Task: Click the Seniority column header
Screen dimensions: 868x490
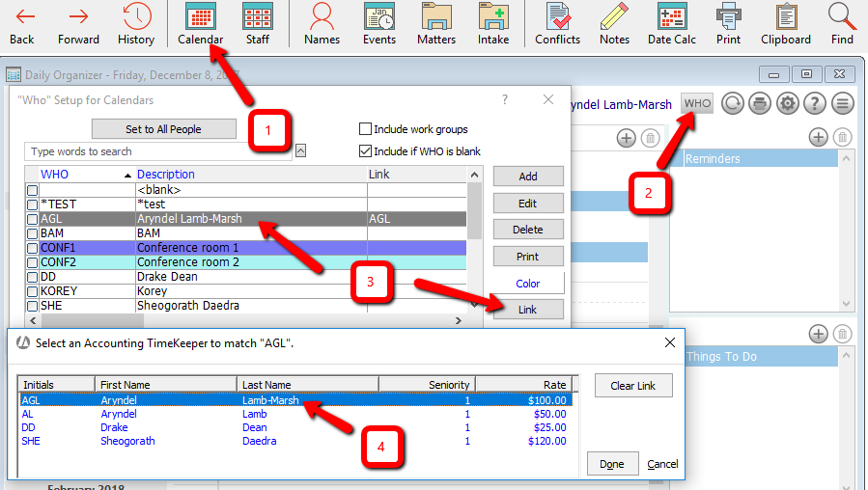Action: point(426,385)
